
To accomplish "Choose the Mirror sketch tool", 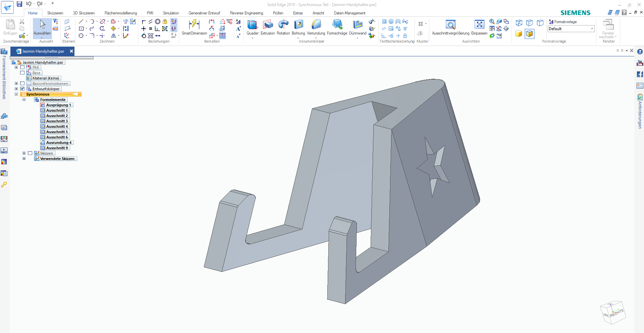I will pyautogui.click(x=113, y=36).
